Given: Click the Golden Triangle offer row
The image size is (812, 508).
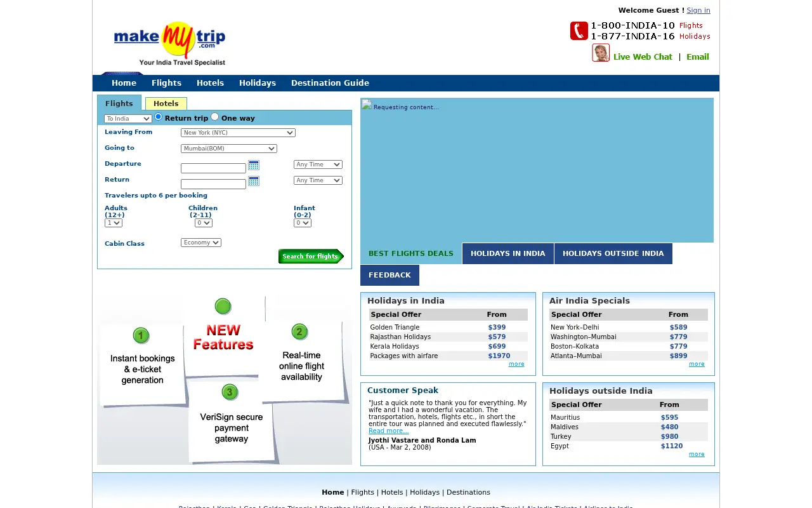Looking at the screenshot, I should pos(448,328).
